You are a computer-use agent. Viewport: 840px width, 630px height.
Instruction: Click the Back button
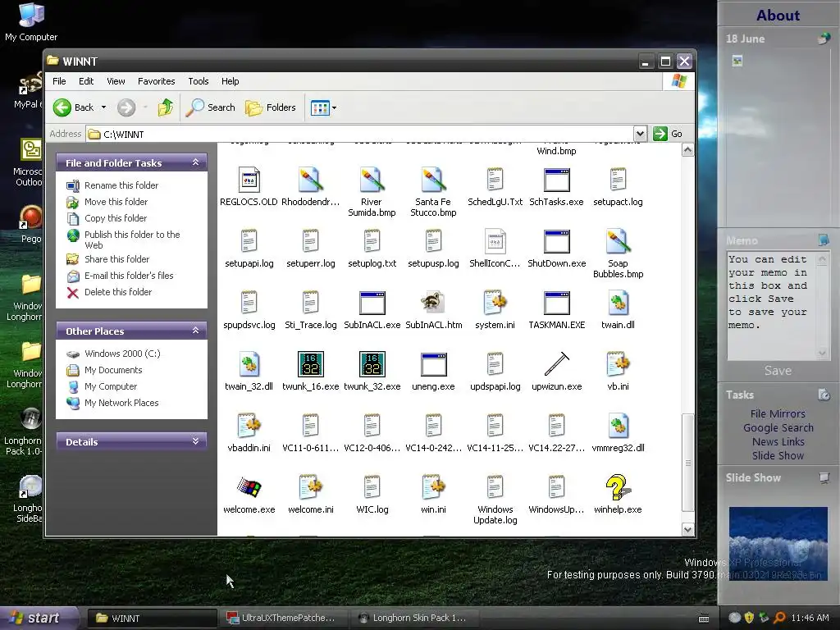74,107
